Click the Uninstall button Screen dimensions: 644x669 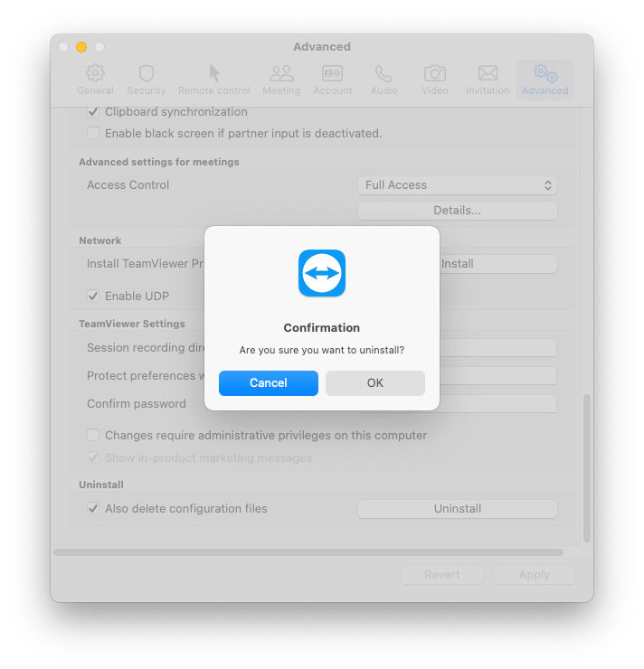click(458, 509)
